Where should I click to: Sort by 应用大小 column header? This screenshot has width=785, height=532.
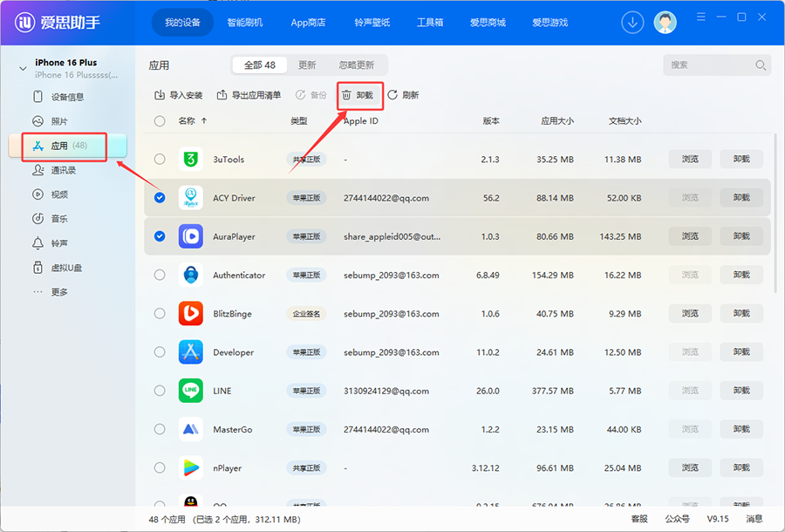556,120
